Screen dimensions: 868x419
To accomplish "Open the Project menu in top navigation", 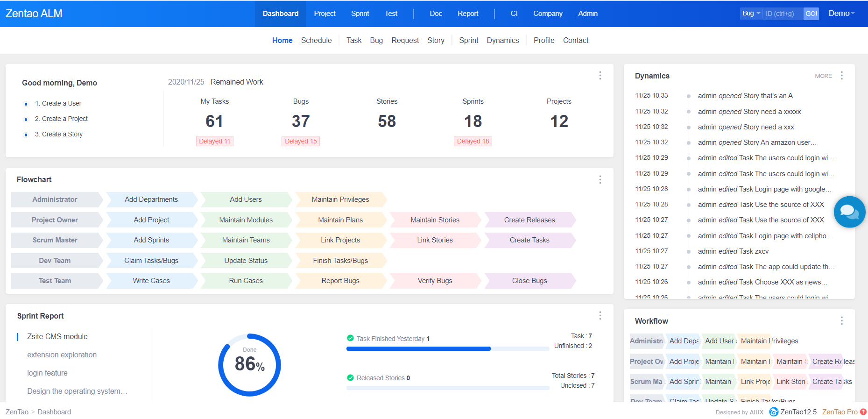I will click(x=325, y=14).
